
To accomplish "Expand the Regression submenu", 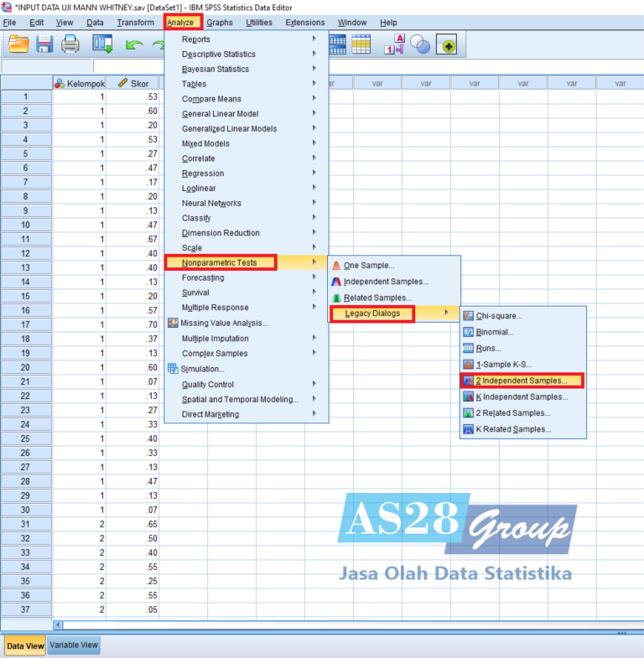I will 203,174.
